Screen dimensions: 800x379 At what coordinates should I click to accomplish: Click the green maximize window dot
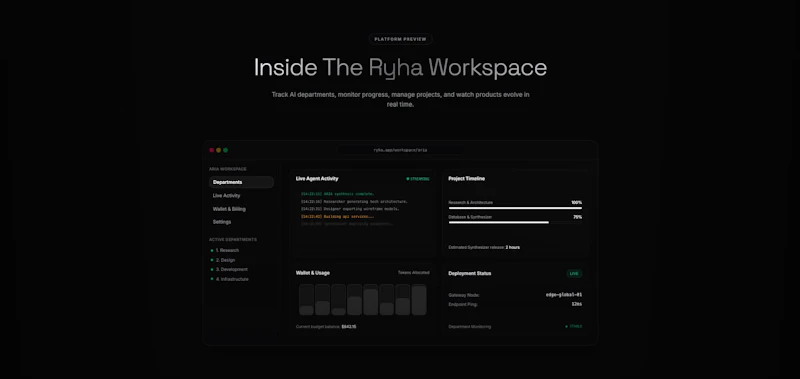(226, 150)
